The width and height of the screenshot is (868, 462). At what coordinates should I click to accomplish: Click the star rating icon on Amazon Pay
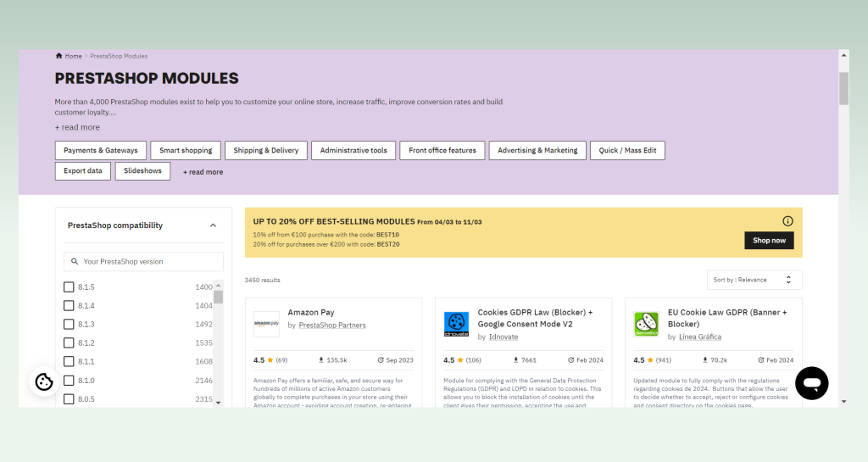coord(270,360)
